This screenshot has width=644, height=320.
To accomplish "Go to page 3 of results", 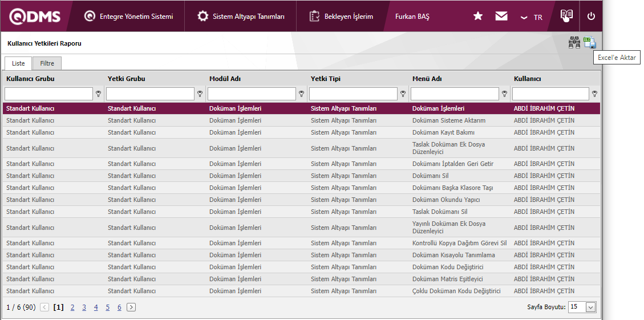I will (x=84, y=307).
